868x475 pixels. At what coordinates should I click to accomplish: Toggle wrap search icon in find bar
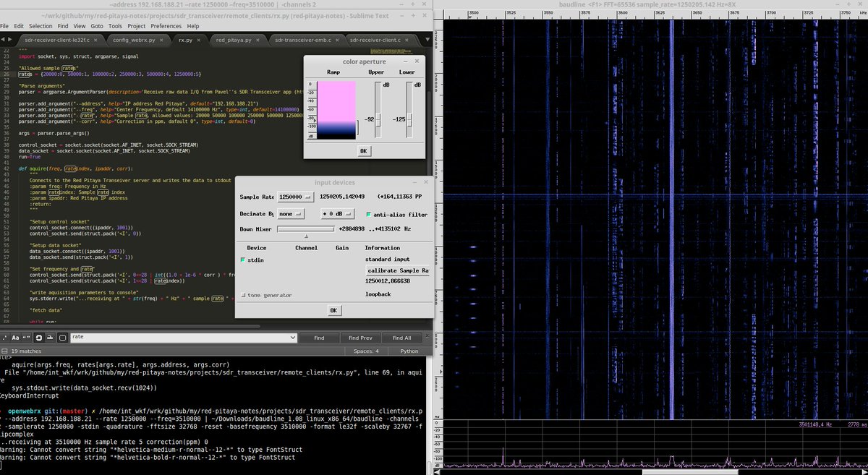[39, 338]
